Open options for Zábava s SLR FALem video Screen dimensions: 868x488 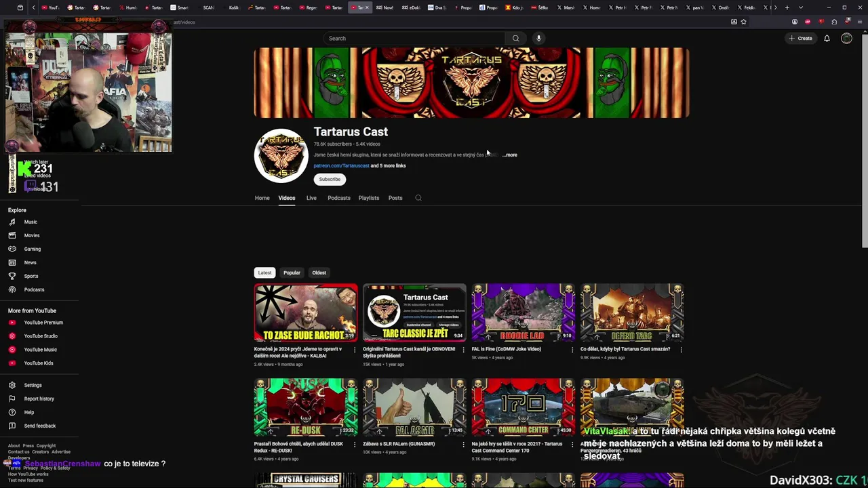tap(463, 445)
